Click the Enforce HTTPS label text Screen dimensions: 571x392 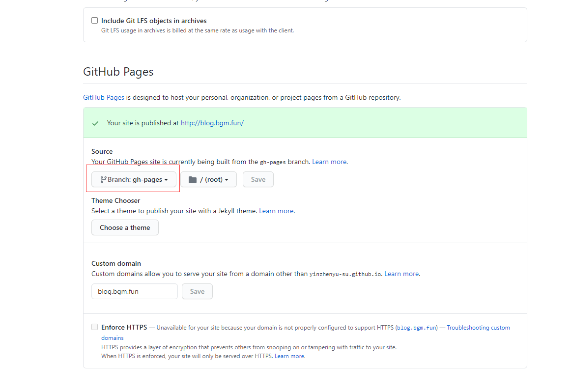tap(124, 327)
